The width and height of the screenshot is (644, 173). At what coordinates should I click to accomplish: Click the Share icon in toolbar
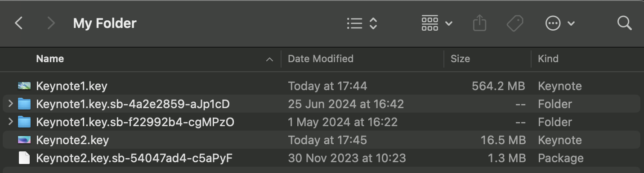pyautogui.click(x=480, y=23)
